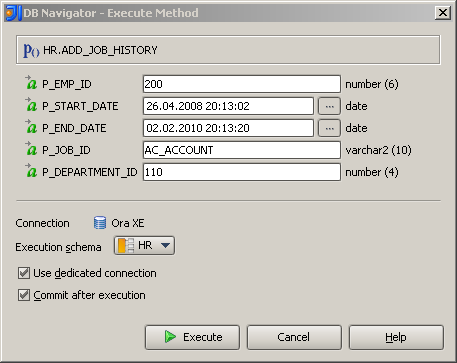Click the P_START_DATE label
The width and height of the screenshot is (457, 363).
click(80, 106)
